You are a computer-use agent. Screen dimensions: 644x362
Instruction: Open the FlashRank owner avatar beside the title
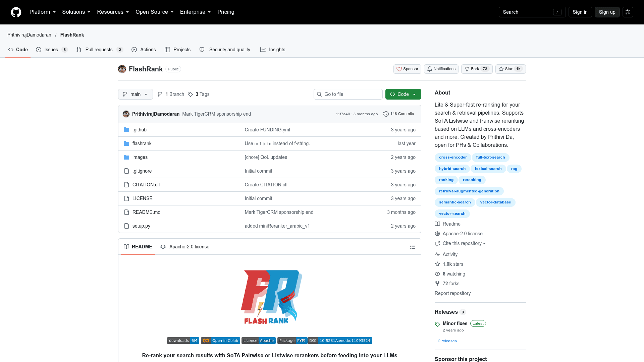pyautogui.click(x=122, y=69)
